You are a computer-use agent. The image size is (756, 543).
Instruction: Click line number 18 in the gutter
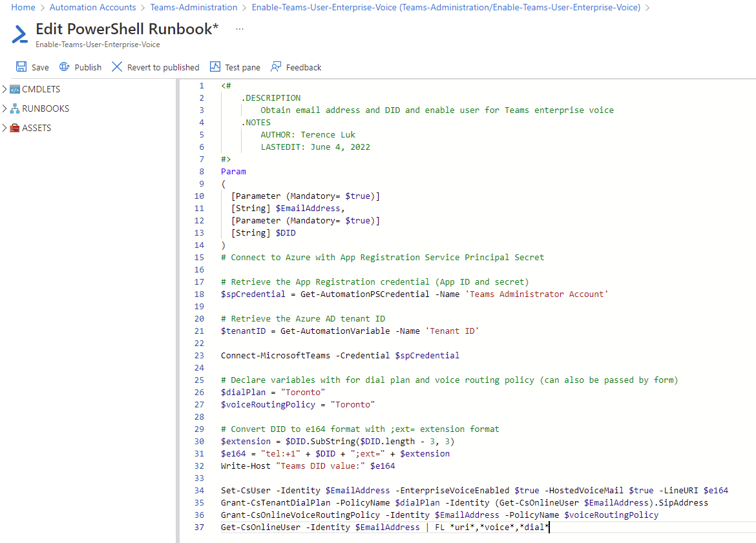(201, 294)
